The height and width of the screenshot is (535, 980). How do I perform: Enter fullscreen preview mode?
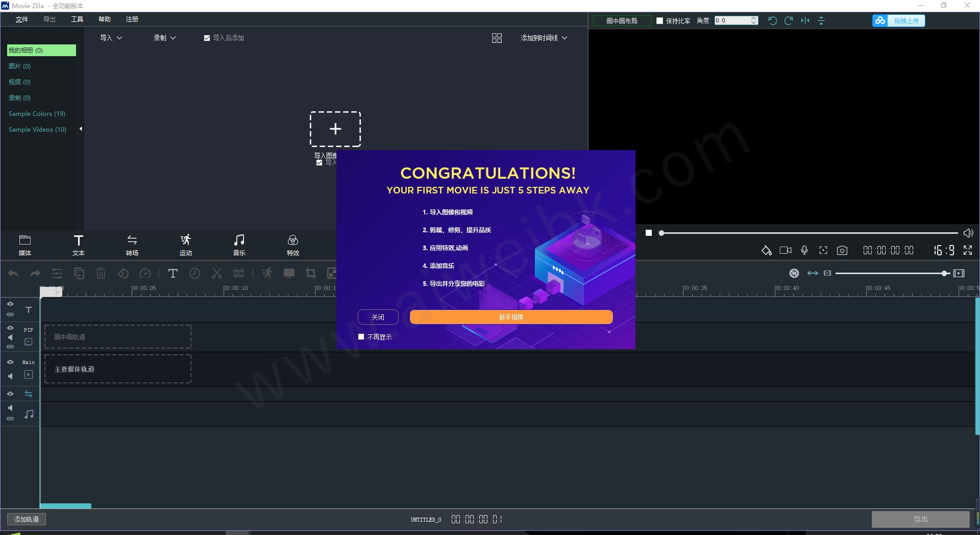click(968, 250)
